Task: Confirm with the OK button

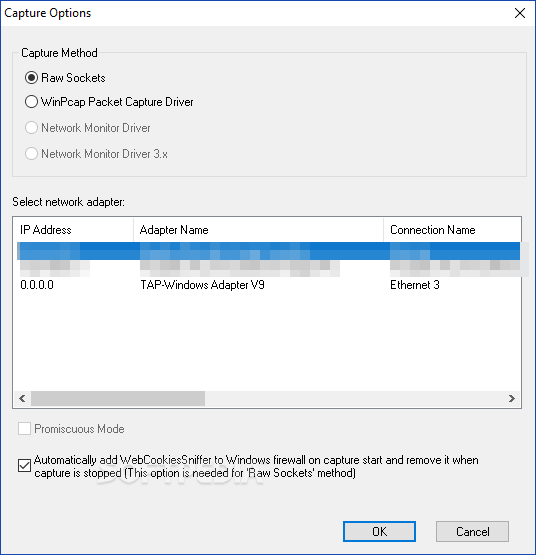Action: pyautogui.click(x=379, y=531)
